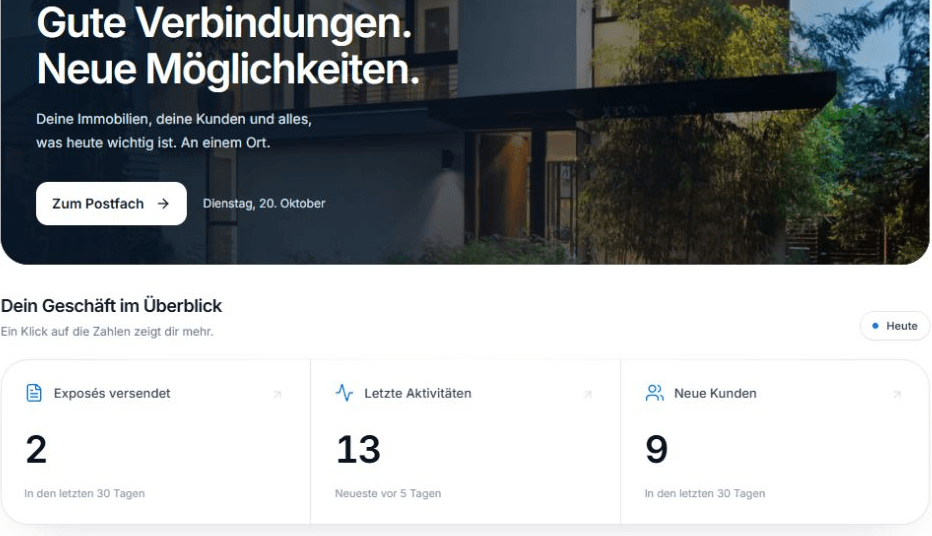The image size is (932, 536).
Task: Click the Heute status pill
Action: pyautogui.click(x=895, y=326)
